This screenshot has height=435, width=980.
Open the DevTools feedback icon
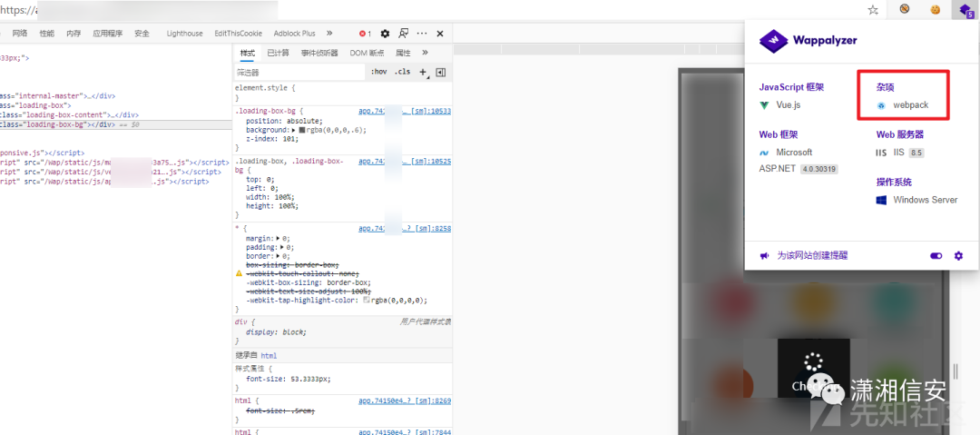(x=404, y=34)
